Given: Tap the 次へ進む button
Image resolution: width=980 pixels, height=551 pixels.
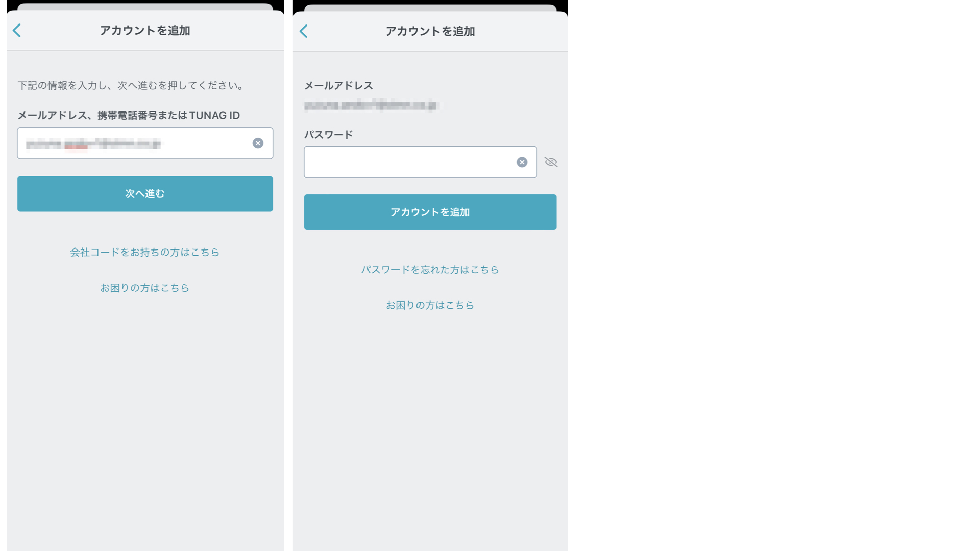Looking at the screenshot, I should point(145,194).
